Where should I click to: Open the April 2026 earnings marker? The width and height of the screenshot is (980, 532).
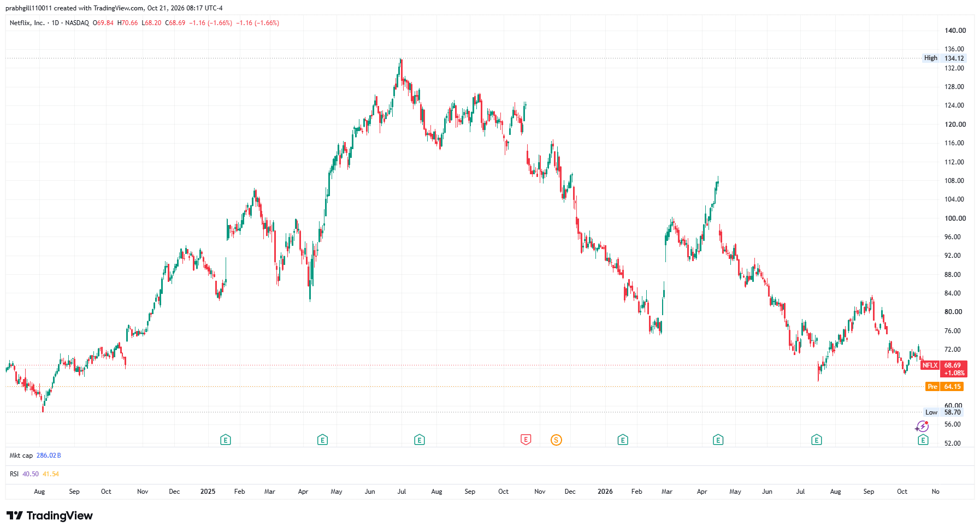pyautogui.click(x=718, y=440)
